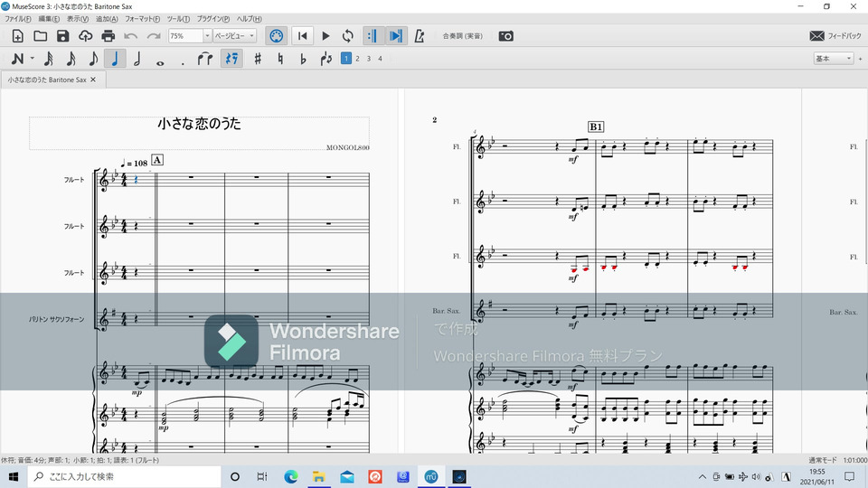
Task: Open the 表示(V) menu
Action: point(78,19)
